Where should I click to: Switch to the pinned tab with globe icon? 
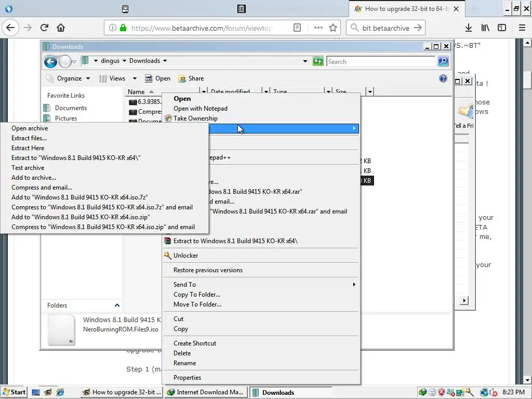click(x=9, y=9)
